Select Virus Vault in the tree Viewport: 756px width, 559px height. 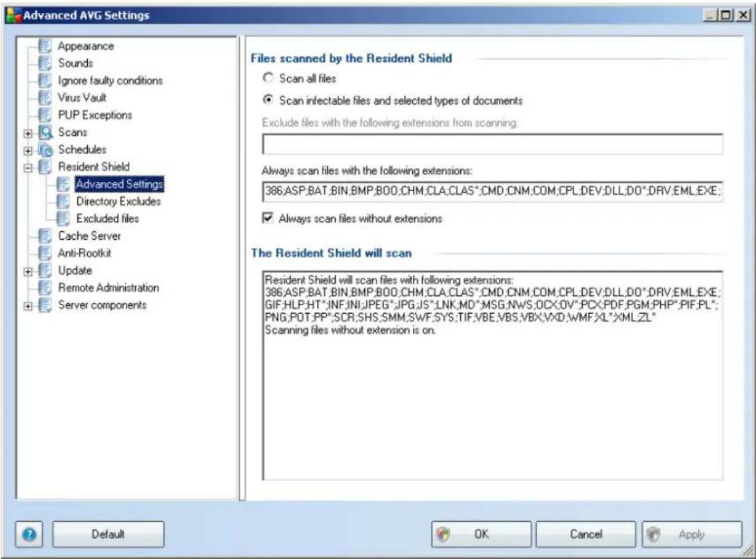coord(82,97)
